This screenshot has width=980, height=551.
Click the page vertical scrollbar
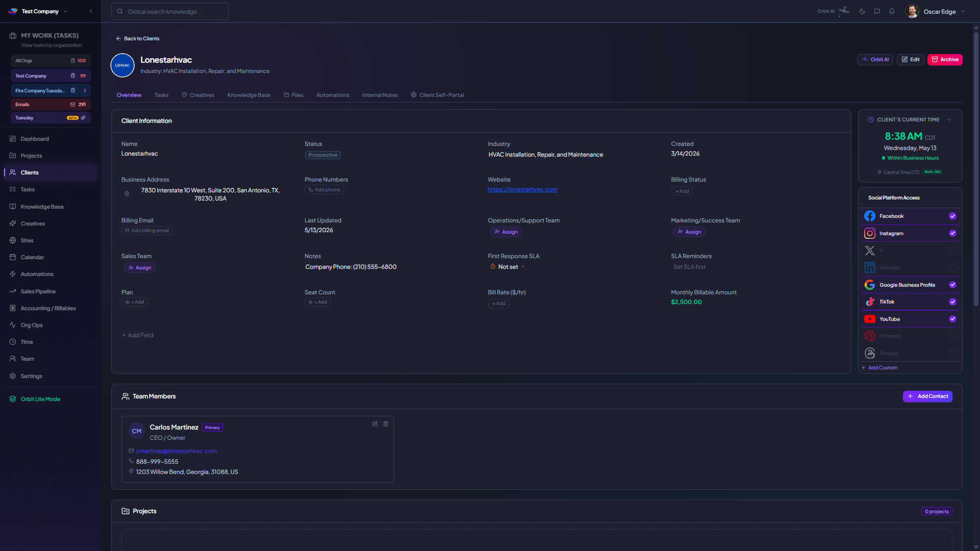click(x=976, y=168)
